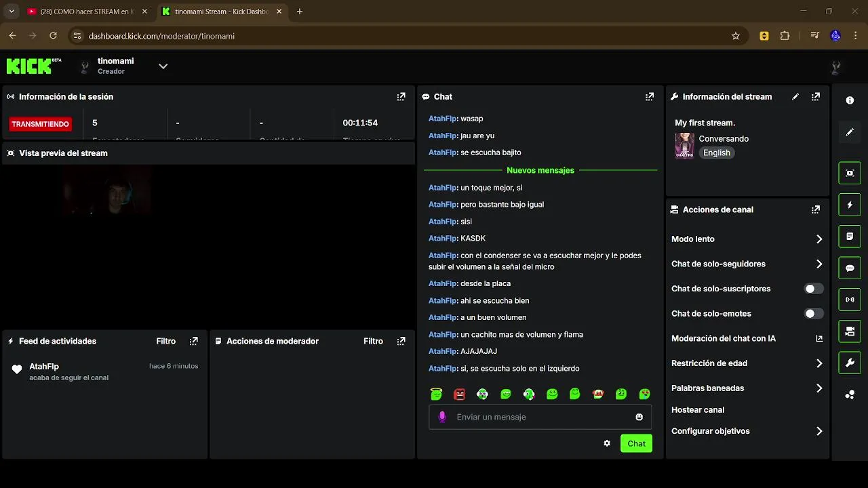
Task: Edit stream info with the pencil icon in panel header
Action: [795, 97]
